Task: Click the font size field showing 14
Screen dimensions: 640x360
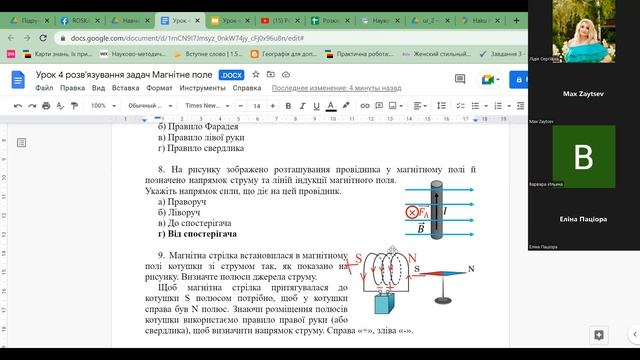Action: point(257,106)
